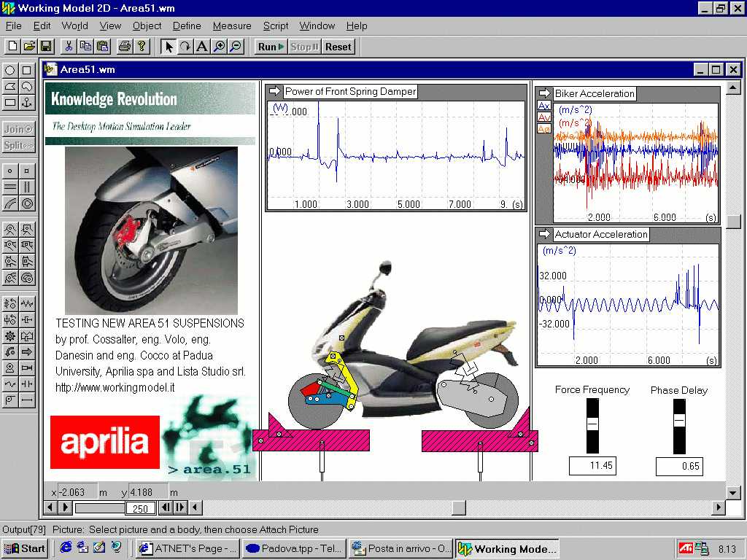
Task: Select the Zoom In magnifier
Action: 219,47
